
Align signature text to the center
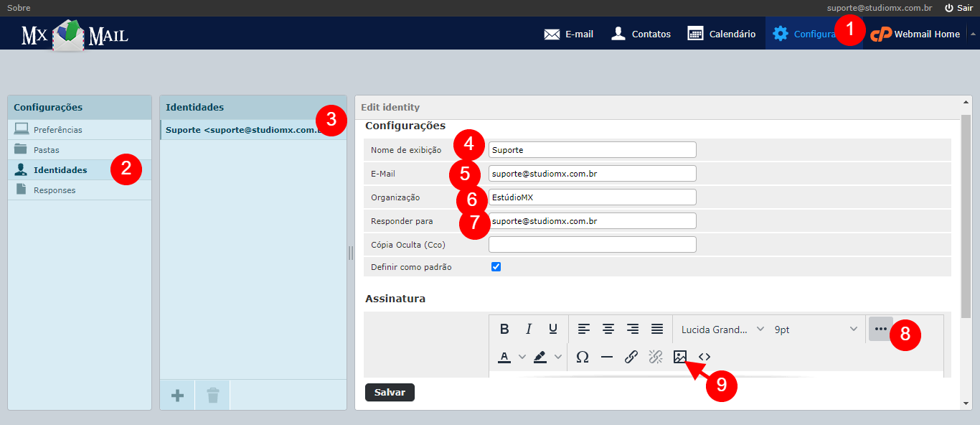608,328
